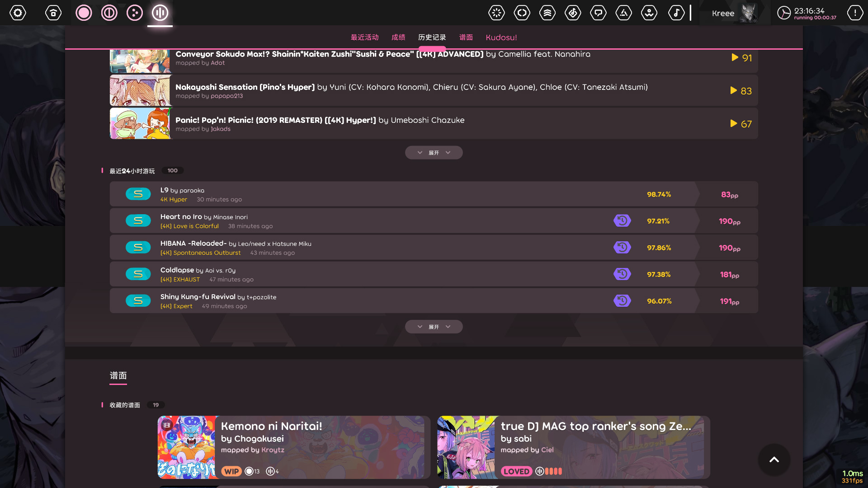Click replay icon on Heart no Iro score

click(x=622, y=221)
